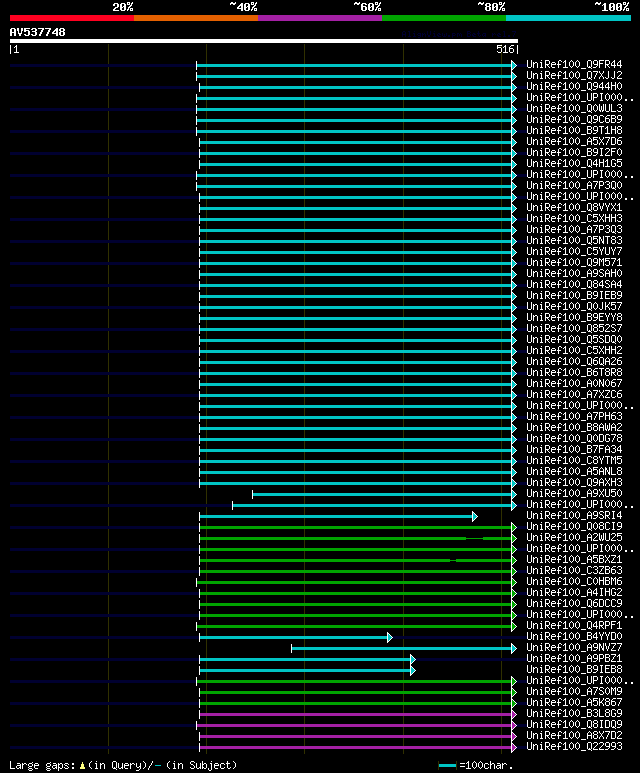Click the purple UniRef100_B3L8G9 alignment bar
Screen dimensions: 640x773
(x=358, y=714)
